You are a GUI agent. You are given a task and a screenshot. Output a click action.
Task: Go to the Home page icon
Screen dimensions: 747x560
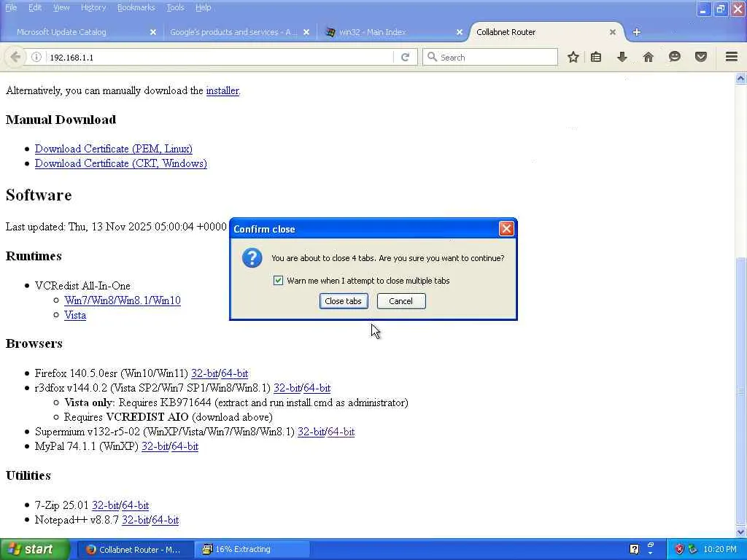(648, 57)
